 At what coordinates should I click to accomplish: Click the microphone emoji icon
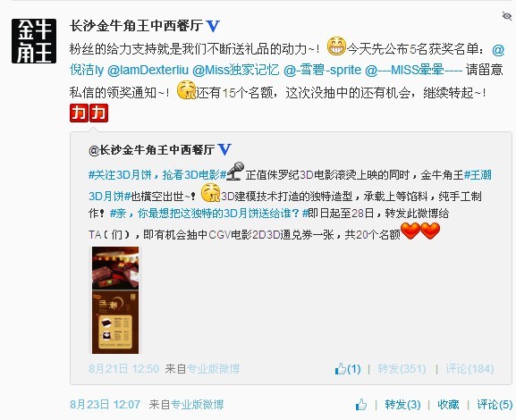(x=235, y=171)
